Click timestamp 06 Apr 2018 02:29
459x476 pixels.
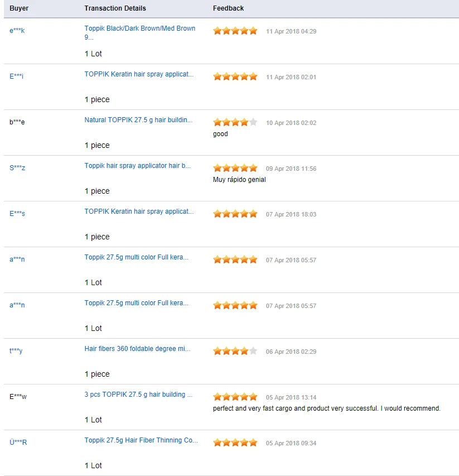pos(291,352)
